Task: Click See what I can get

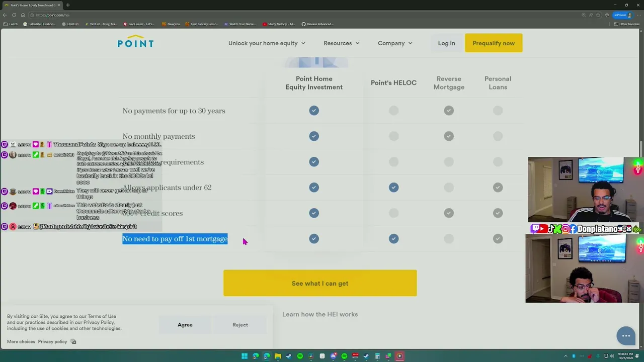Action: (320, 283)
